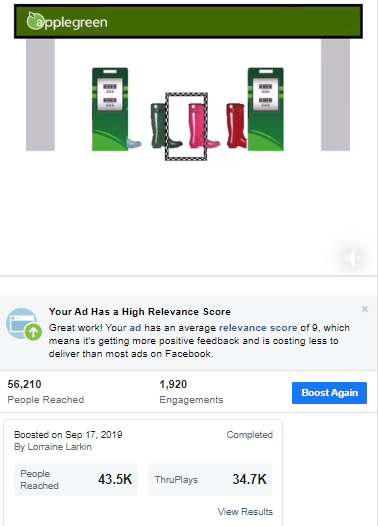Open the 43.5K People Reached tile
The width and height of the screenshot is (379, 526).
click(76, 479)
